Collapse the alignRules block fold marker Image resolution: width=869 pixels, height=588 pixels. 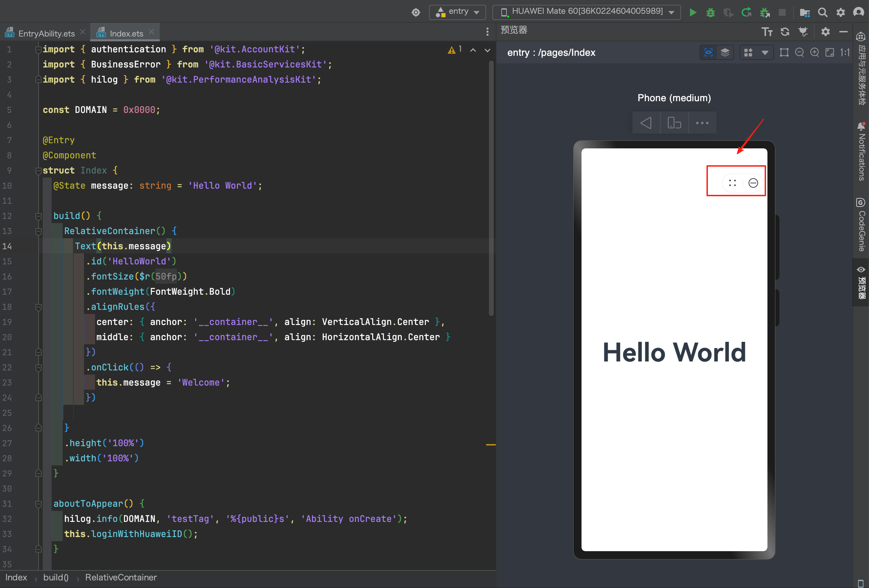coord(38,307)
